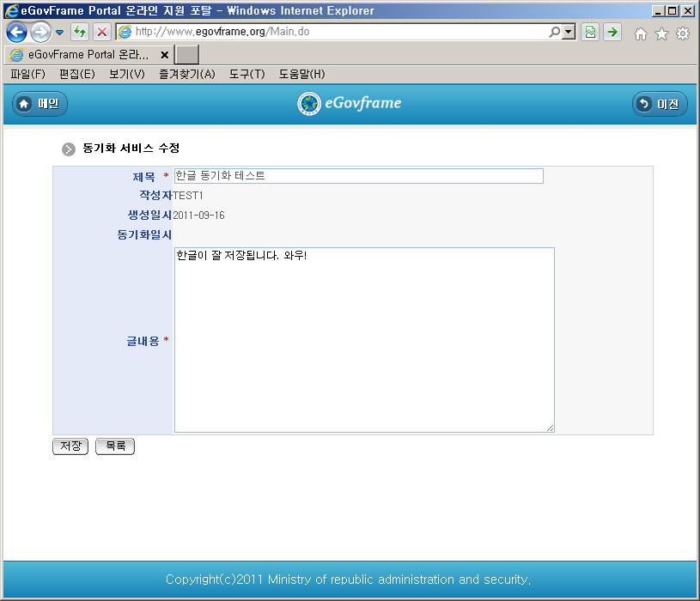Screen dimensions: 700x601
Task: Open the Tools gear icon
Action: pos(683,33)
